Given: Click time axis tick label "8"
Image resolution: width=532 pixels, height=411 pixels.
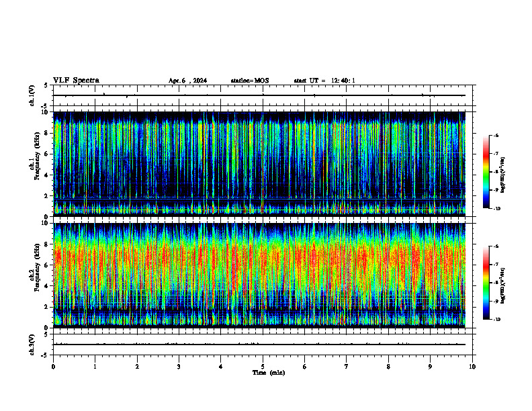Looking at the screenshot, I should tap(388, 367).
